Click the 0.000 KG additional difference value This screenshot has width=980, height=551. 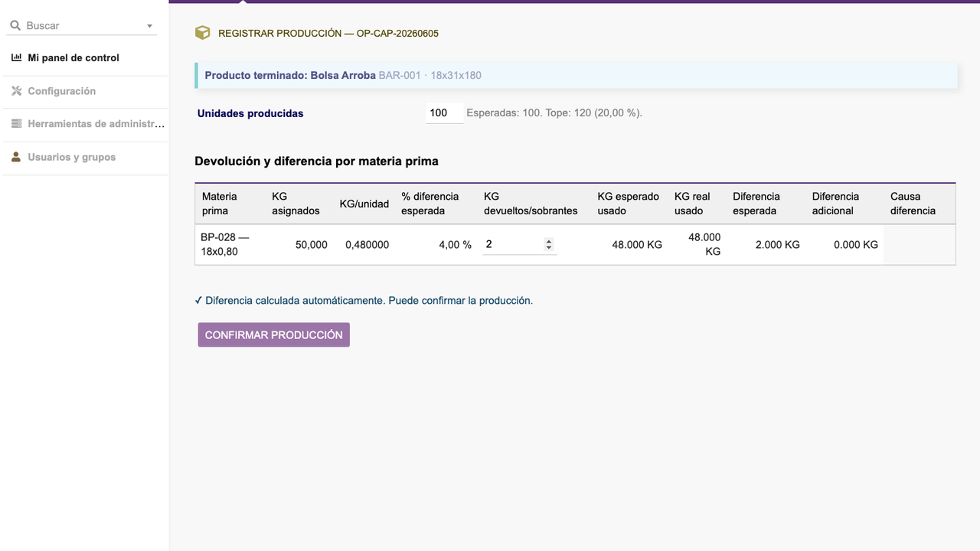coord(856,245)
